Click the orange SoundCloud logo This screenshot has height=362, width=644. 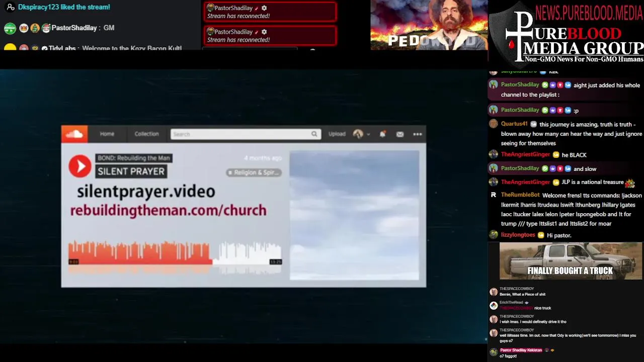(74, 134)
